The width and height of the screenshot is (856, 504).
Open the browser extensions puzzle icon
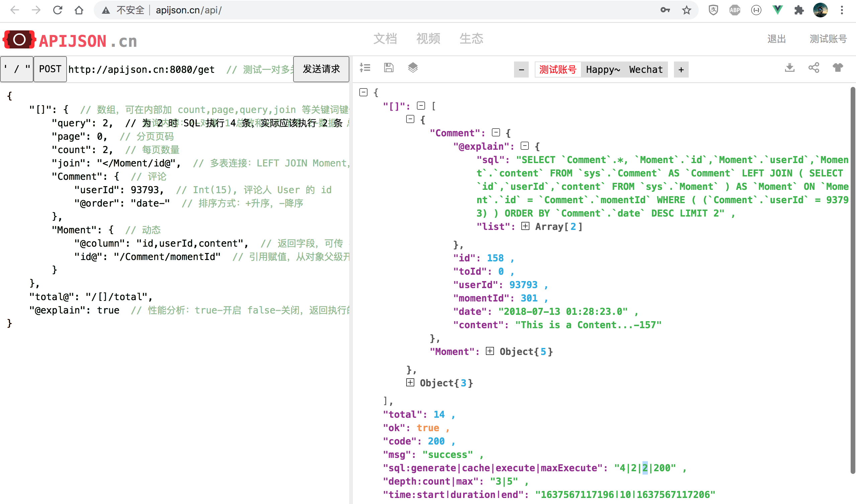pyautogui.click(x=799, y=10)
